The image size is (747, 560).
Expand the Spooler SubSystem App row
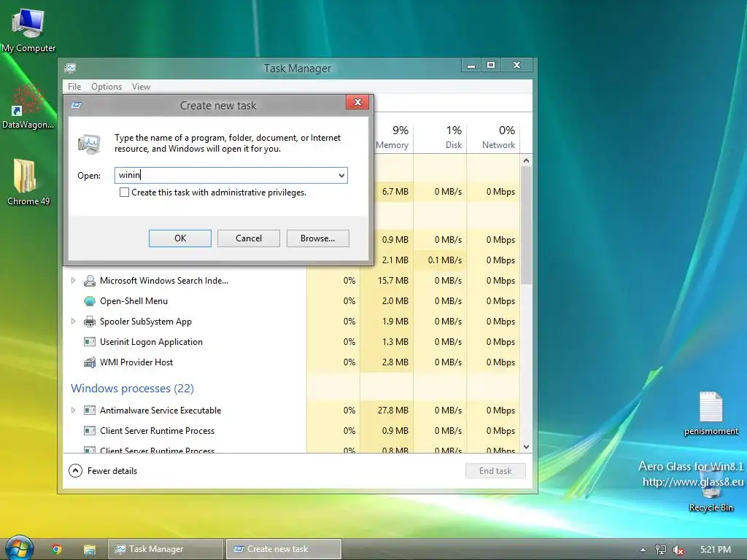click(73, 322)
